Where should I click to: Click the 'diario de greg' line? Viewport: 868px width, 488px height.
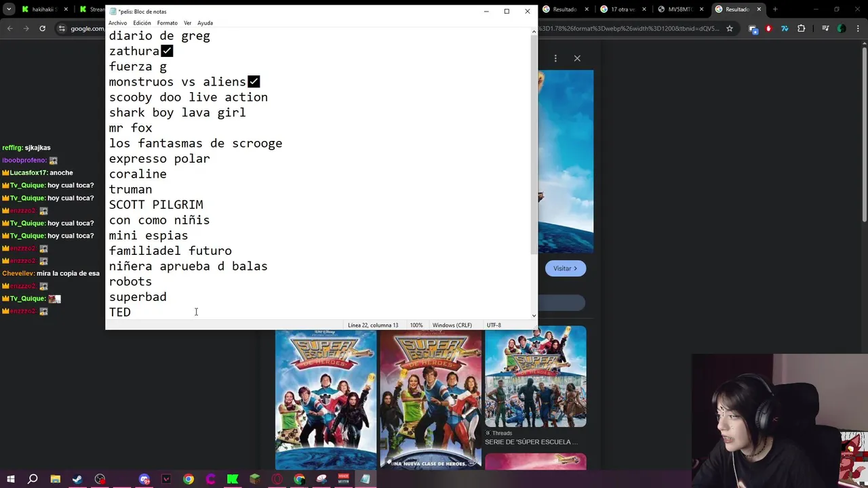[x=159, y=36]
